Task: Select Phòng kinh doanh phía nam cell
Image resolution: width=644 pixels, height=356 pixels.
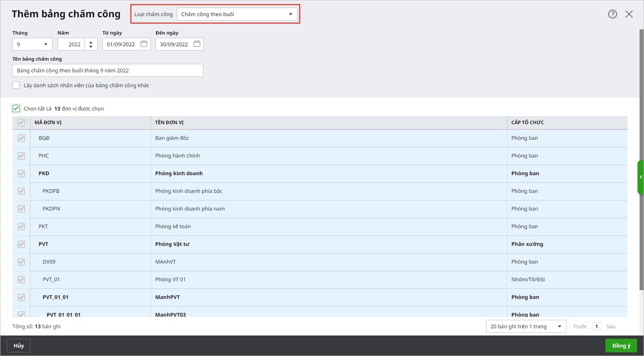Action: pyautogui.click(x=329, y=209)
